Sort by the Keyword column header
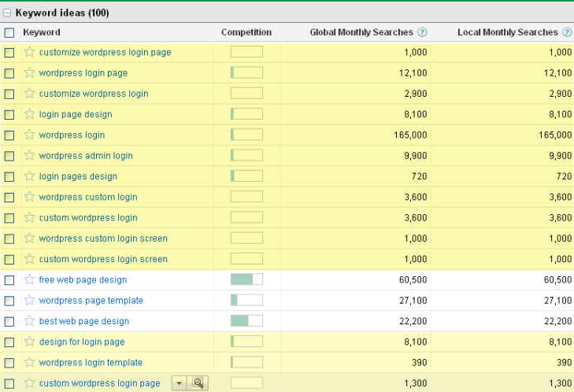 [42, 32]
